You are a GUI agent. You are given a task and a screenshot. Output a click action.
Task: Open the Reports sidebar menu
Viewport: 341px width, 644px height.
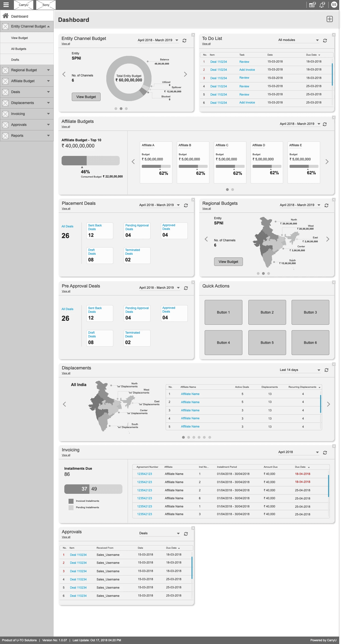tap(27, 136)
